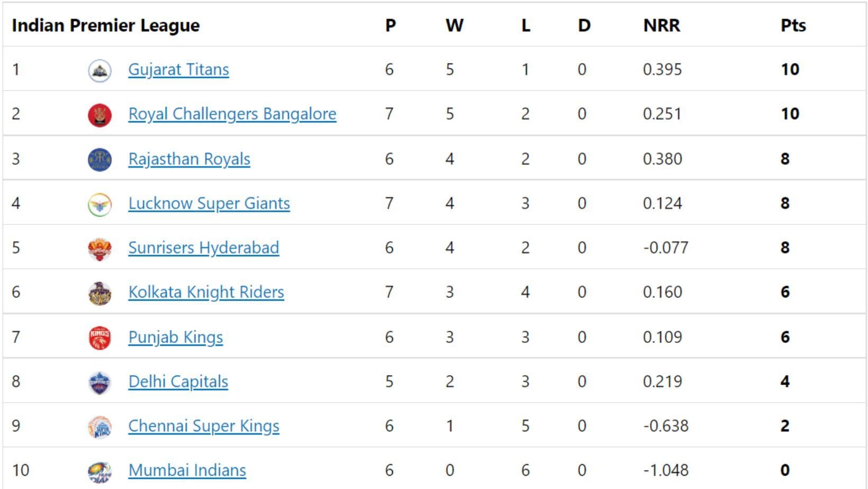Screen dimensions: 868x489
Task: Select the Rajasthan Royals logo
Action: [100, 158]
